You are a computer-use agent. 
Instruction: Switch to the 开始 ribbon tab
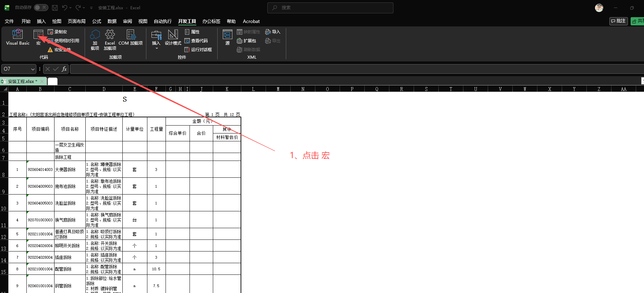point(26,21)
